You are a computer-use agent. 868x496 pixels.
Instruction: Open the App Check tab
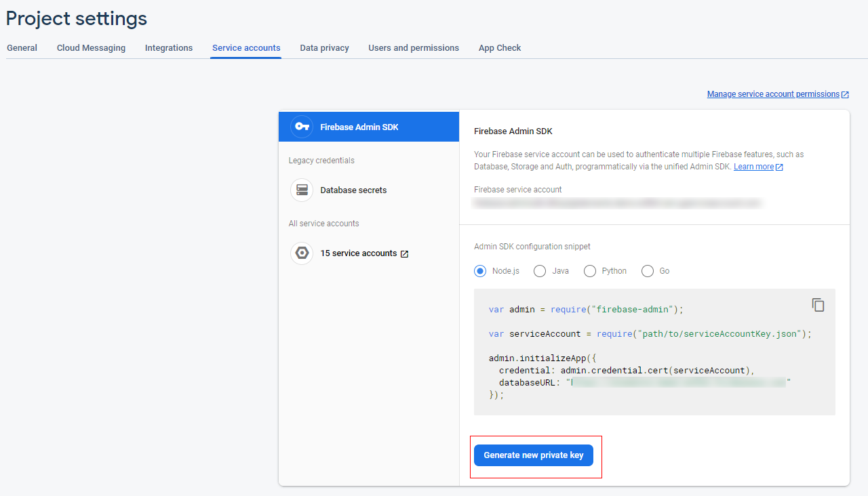click(x=500, y=48)
